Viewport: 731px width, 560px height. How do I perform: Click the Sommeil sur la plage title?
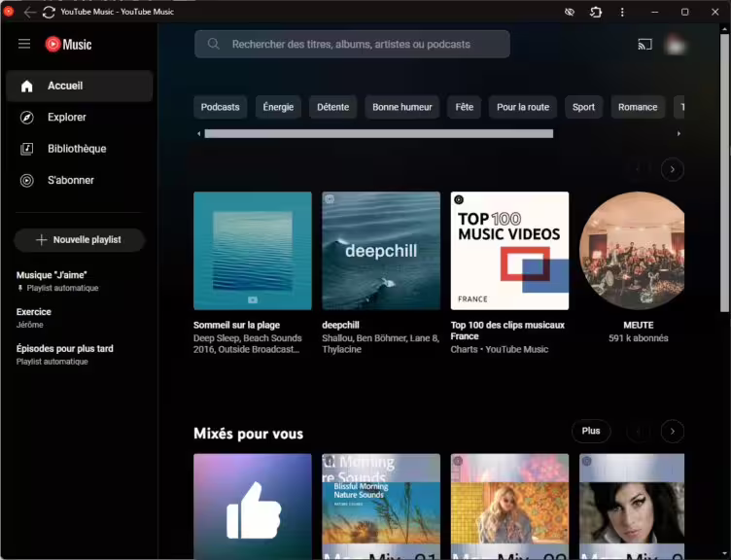tap(237, 325)
